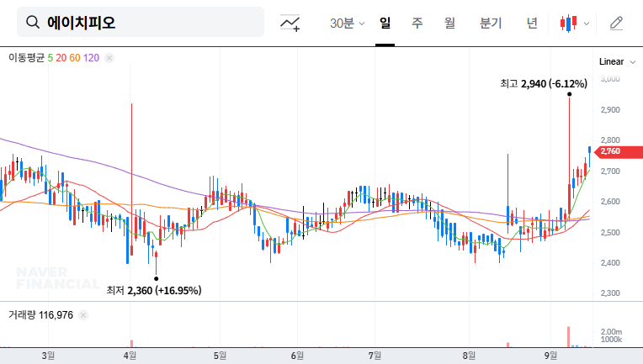Open the compare chart icon

pyautogui.click(x=290, y=24)
